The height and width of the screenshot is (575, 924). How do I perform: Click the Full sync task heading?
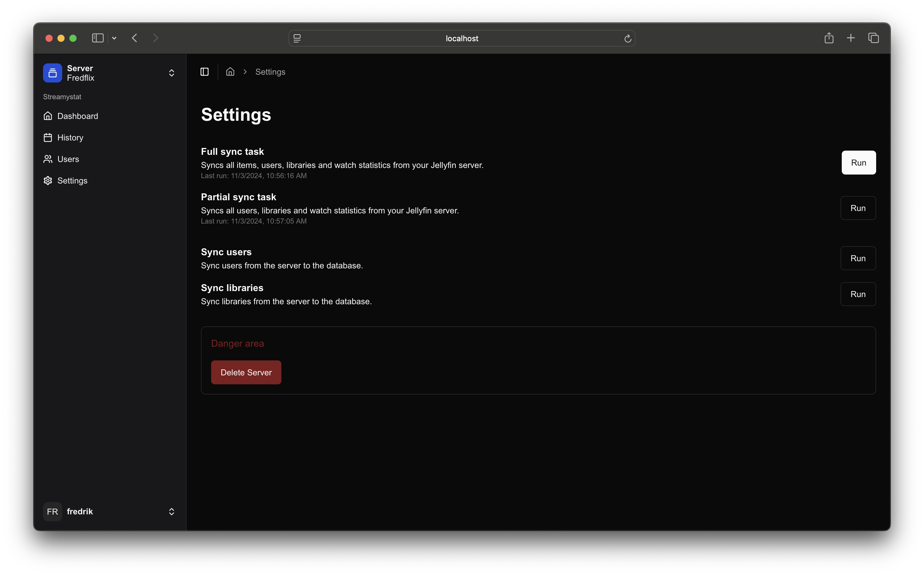tap(232, 151)
